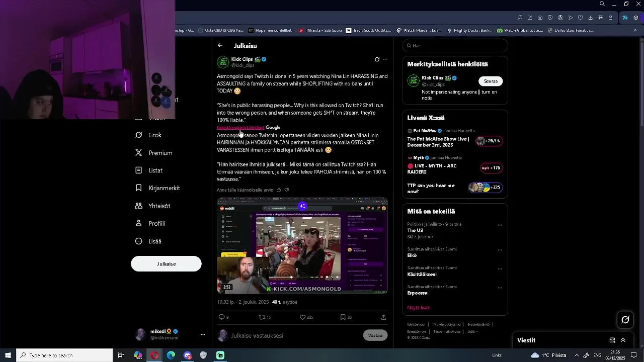Click the browser extensions cube icon

pos(636,18)
